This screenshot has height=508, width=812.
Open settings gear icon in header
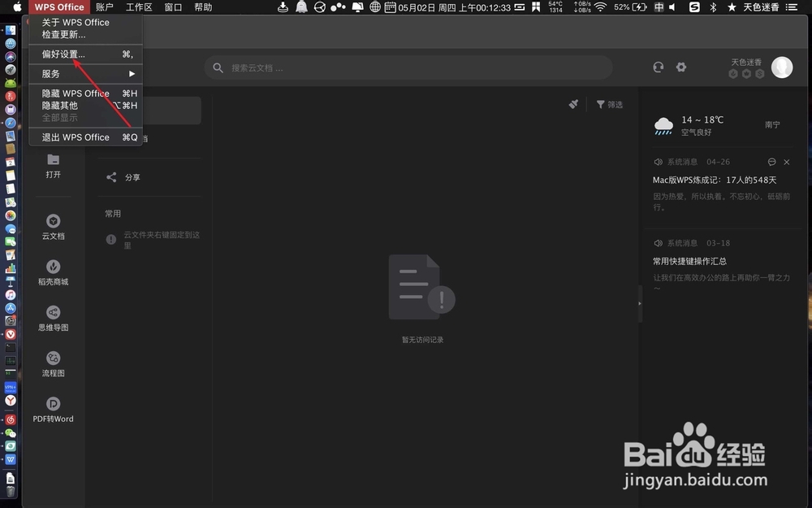click(x=681, y=67)
